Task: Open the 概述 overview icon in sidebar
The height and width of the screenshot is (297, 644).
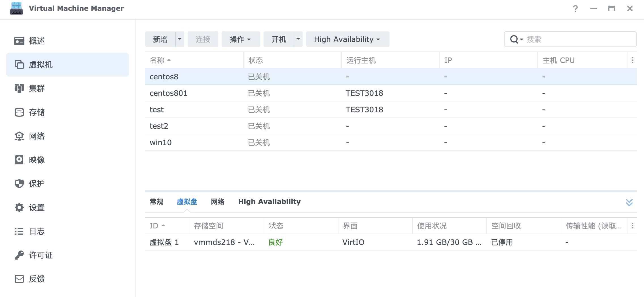Action: tap(19, 41)
